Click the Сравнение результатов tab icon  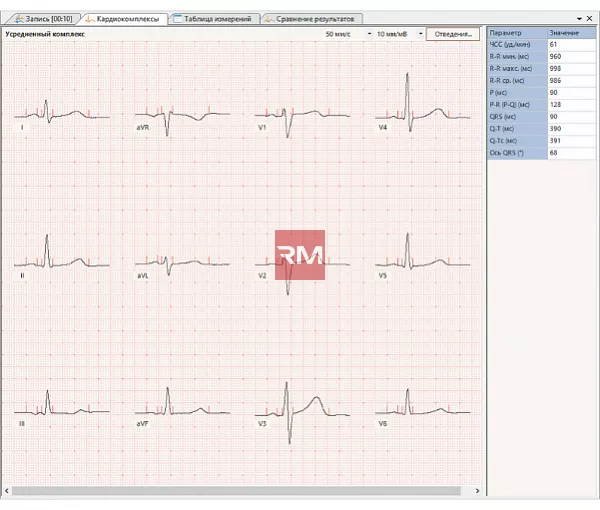pos(269,19)
